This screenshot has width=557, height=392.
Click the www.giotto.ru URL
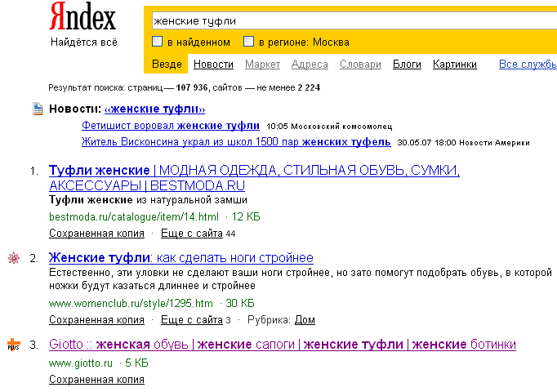[81, 363]
